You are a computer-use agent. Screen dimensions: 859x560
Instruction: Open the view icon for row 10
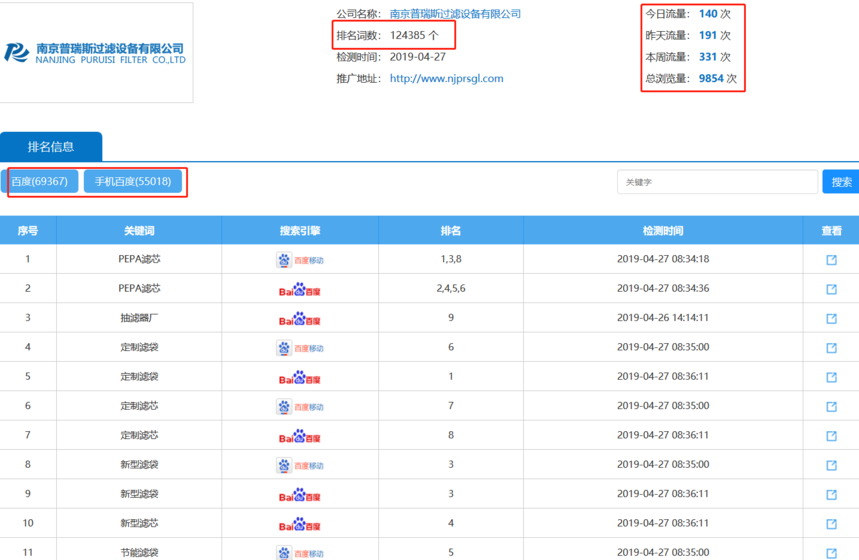point(831,524)
